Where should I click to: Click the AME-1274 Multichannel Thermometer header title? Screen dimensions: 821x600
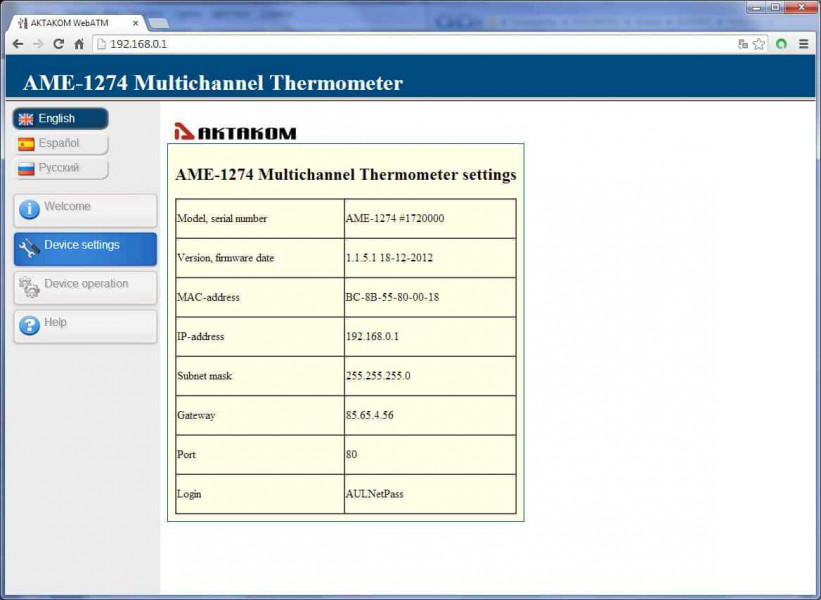(x=213, y=83)
